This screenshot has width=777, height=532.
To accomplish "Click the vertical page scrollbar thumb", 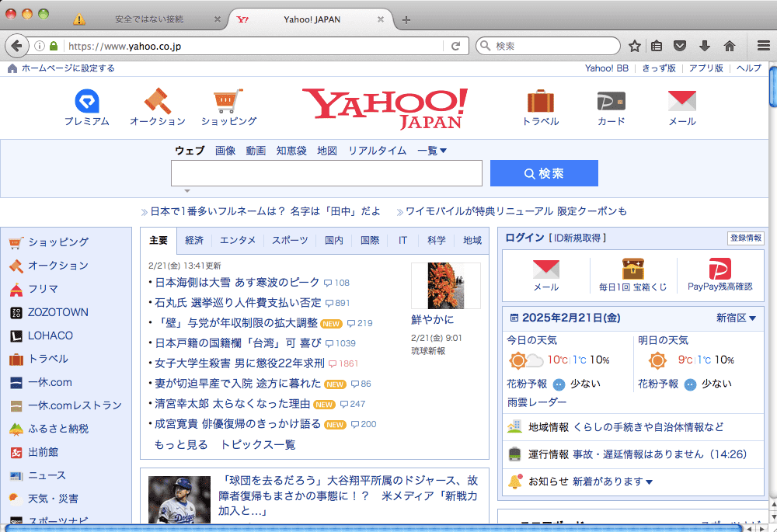I will click(x=772, y=87).
